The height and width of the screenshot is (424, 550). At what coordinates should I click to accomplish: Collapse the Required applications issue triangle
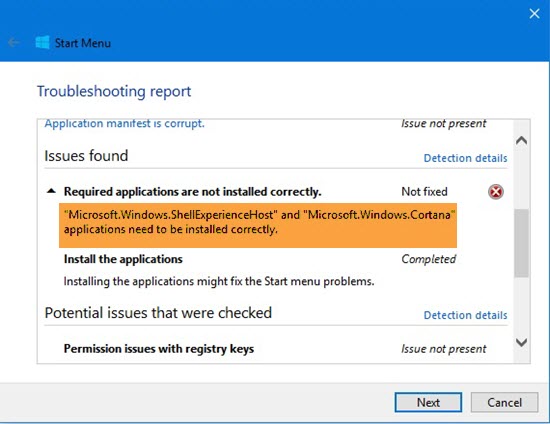click(x=51, y=191)
